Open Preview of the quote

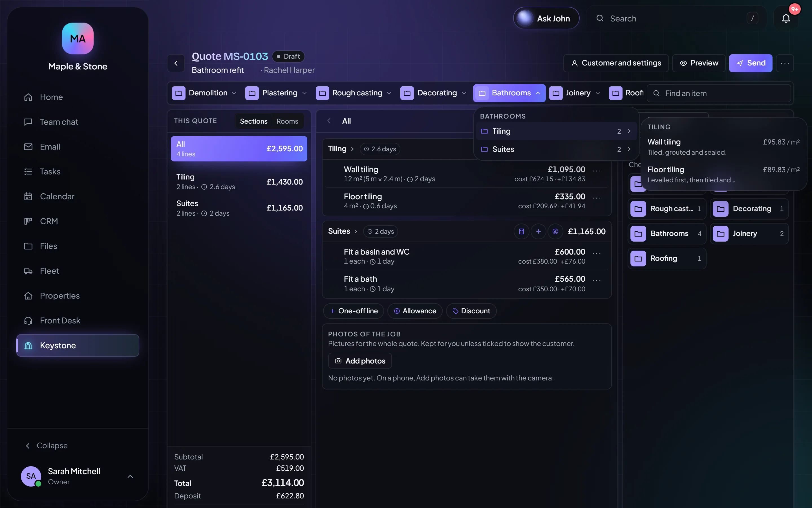point(699,63)
